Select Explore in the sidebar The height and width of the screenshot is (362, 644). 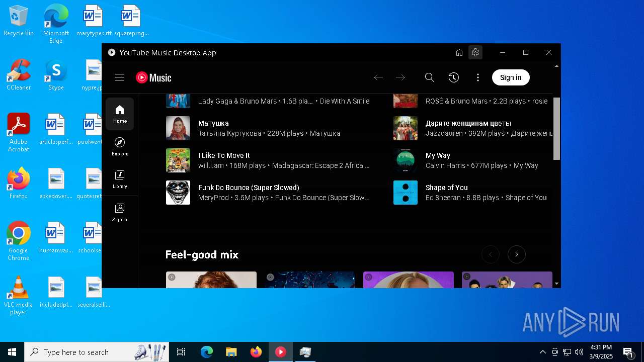(x=120, y=147)
